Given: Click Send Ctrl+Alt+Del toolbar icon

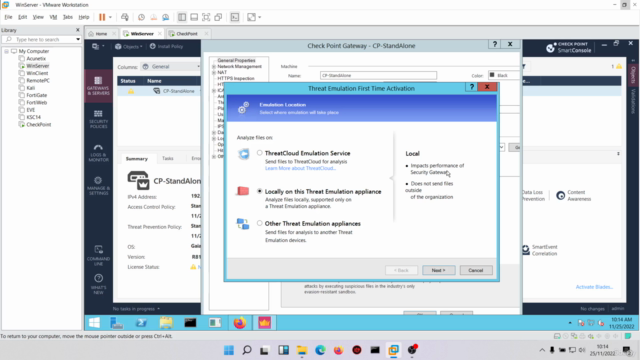Looking at the screenshot, I should pyautogui.click(x=124, y=17).
